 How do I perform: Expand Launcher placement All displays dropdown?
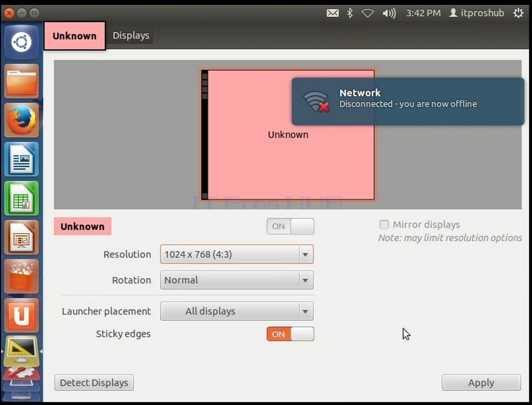click(237, 311)
